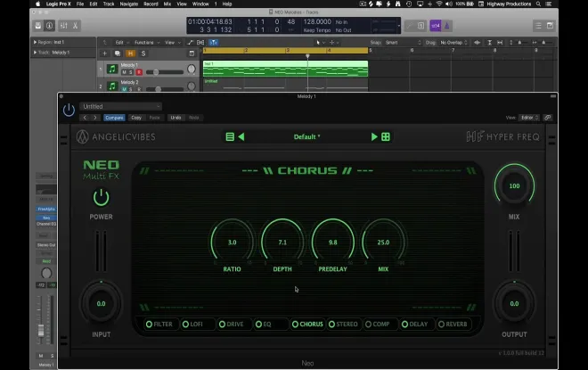The image size is (588, 370).
Task: Select the DELAY effect tab
Action: click(x=418, y=324)
